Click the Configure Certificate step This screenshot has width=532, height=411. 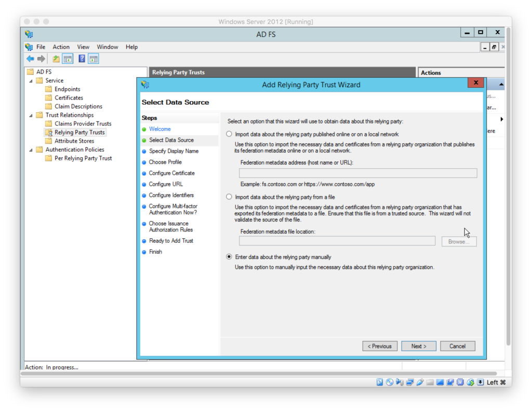tap(171, 173)
